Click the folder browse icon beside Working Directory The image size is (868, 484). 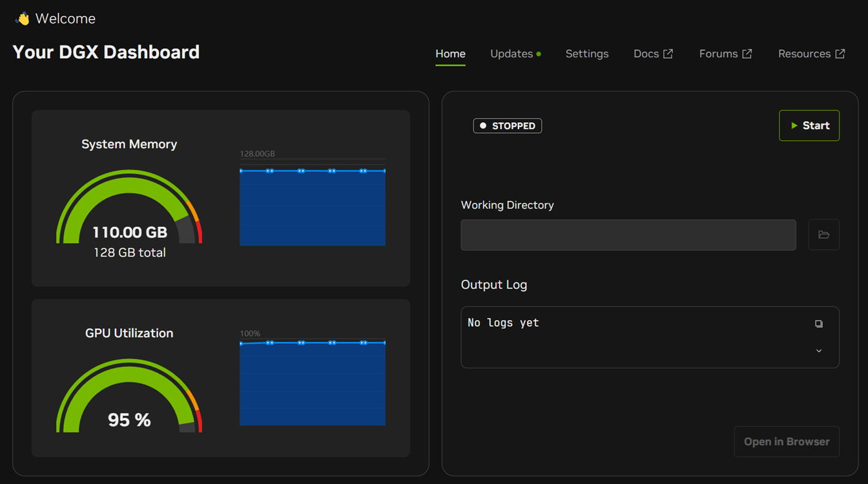823,235
